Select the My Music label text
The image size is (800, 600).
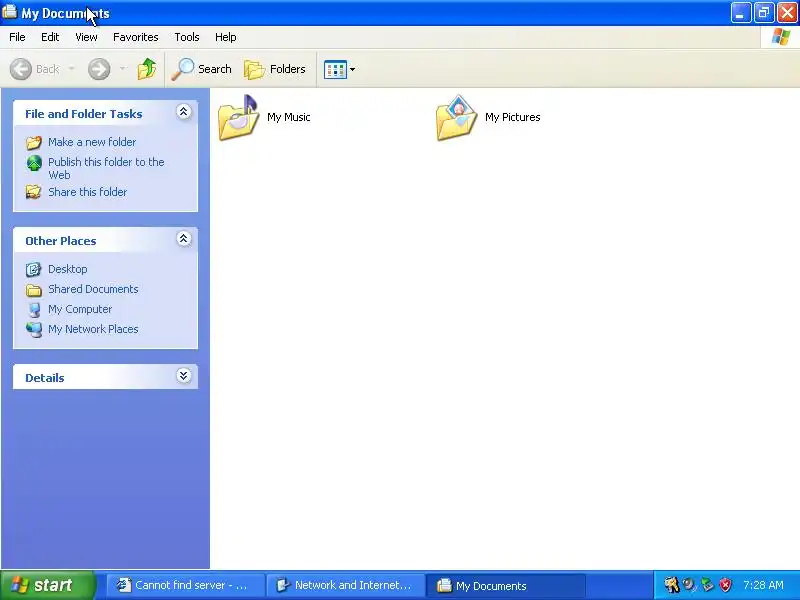click(289, 117)
